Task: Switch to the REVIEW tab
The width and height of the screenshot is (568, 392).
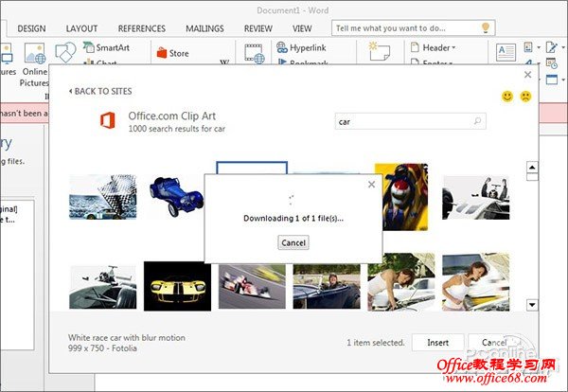Action: tap(258, 28)
